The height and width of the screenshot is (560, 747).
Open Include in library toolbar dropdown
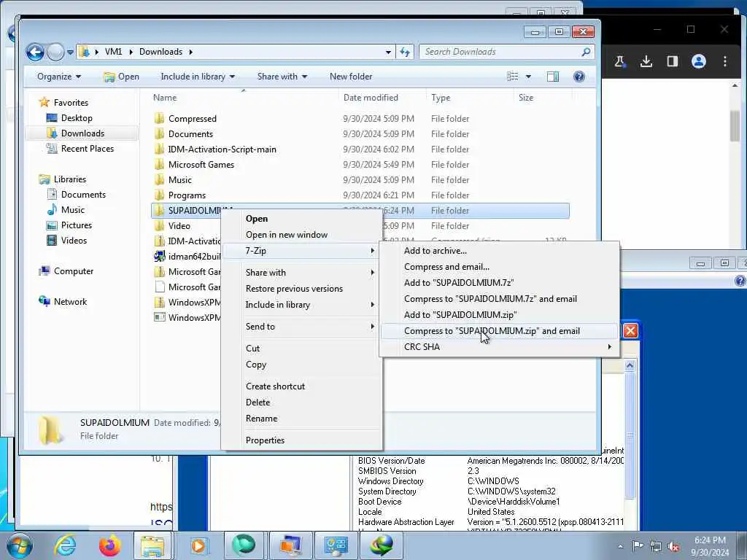point(198,76)
